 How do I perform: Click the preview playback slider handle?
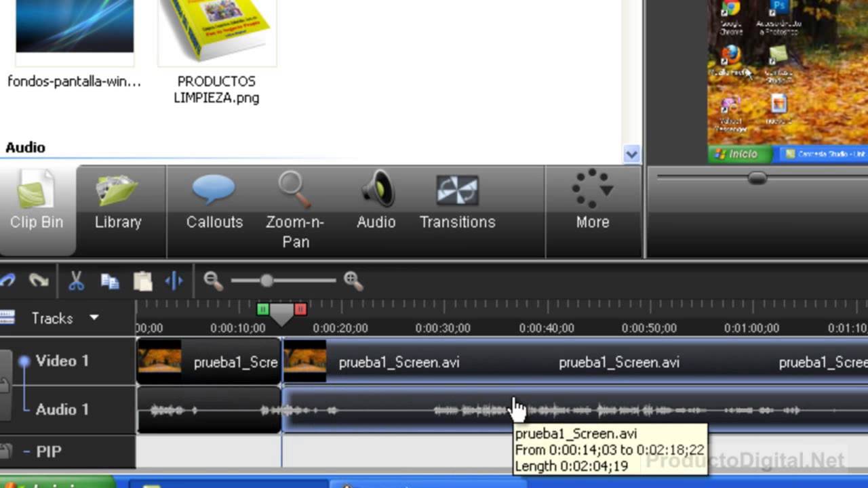click(x=757, y=178)
